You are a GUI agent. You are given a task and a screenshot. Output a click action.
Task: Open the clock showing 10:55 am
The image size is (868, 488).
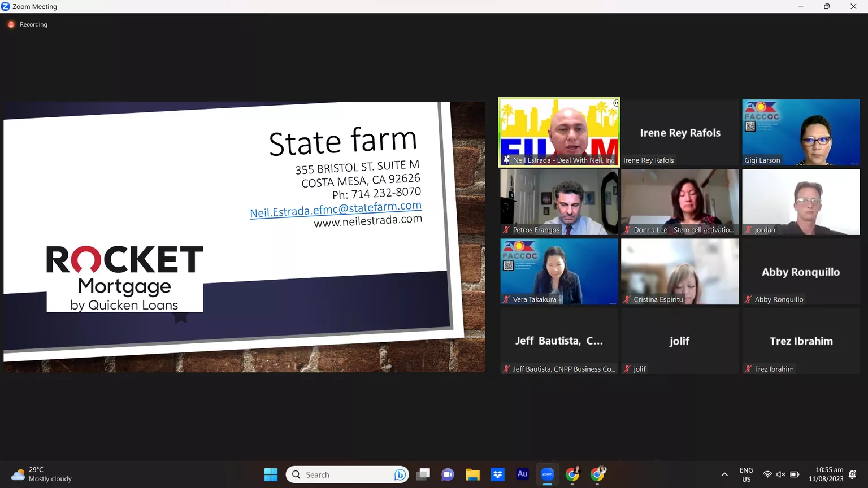coord(826,474)
